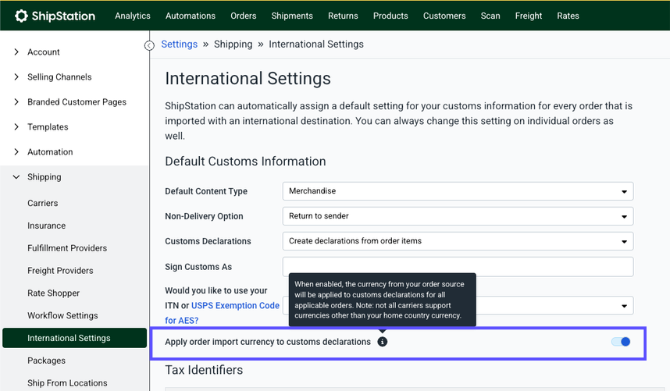670x391 pixels.
Task: Open Freight Providers settings
Action: 60,270
